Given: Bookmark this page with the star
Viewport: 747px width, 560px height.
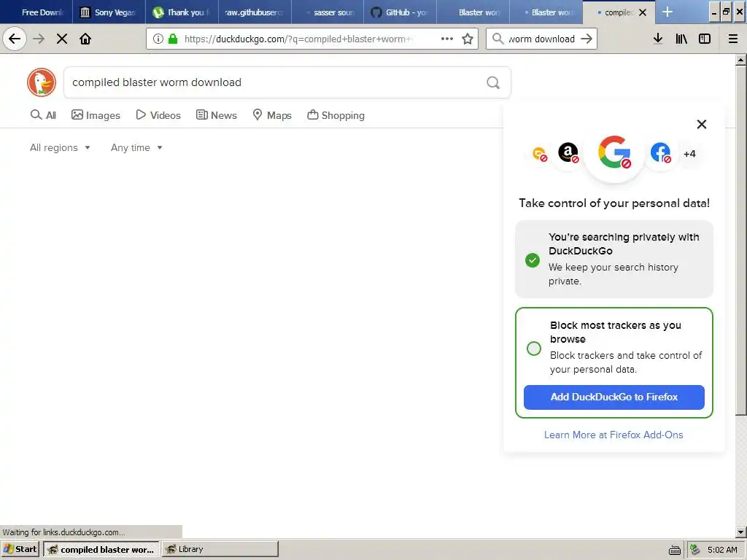Looking at the screenshot, I should tap(468, 39).
